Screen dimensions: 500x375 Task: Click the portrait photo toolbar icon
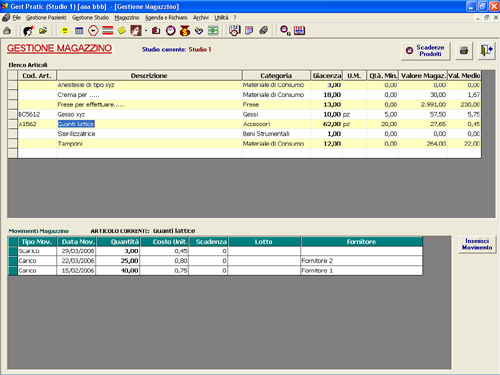(136, 31)
